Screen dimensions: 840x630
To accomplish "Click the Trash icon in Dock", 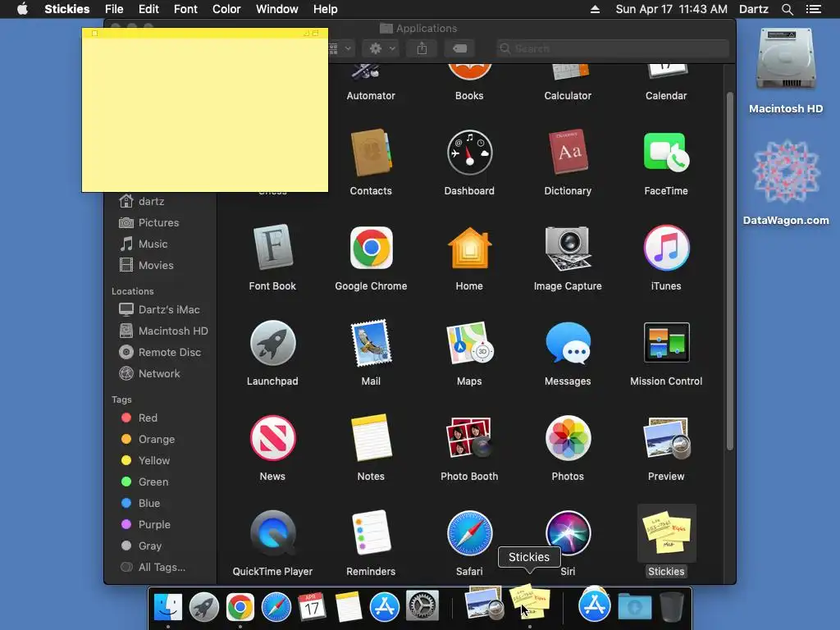I will 671,607.
